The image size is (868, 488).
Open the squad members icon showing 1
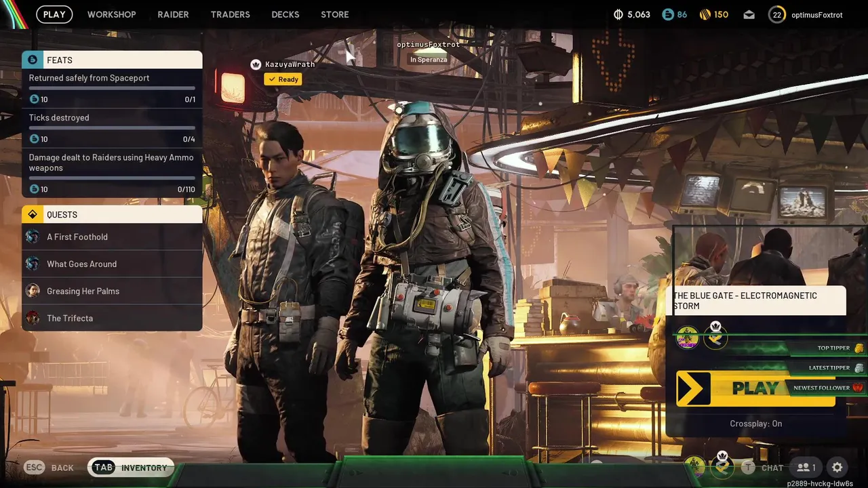coord(806,467)
